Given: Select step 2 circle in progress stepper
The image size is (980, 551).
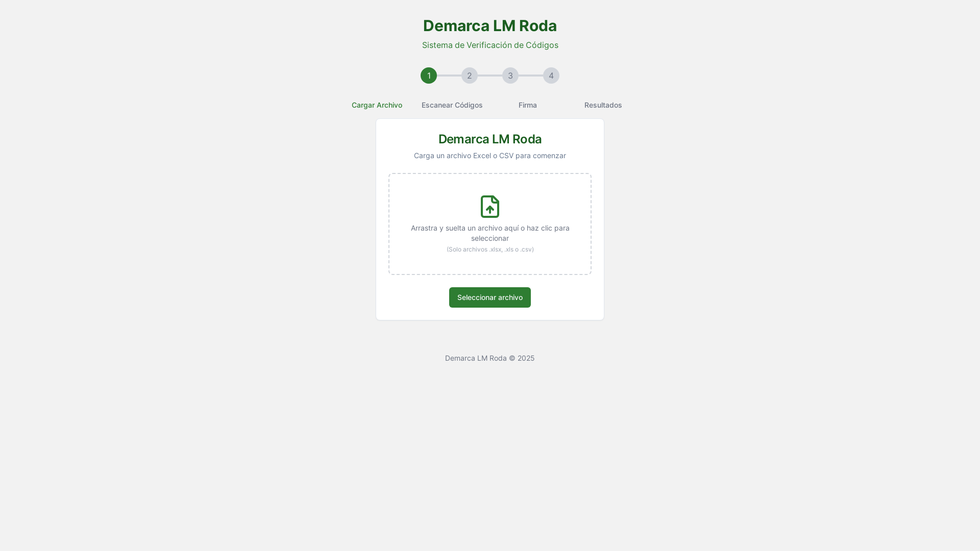Looking at the screenshot, I should coord(470,76).
